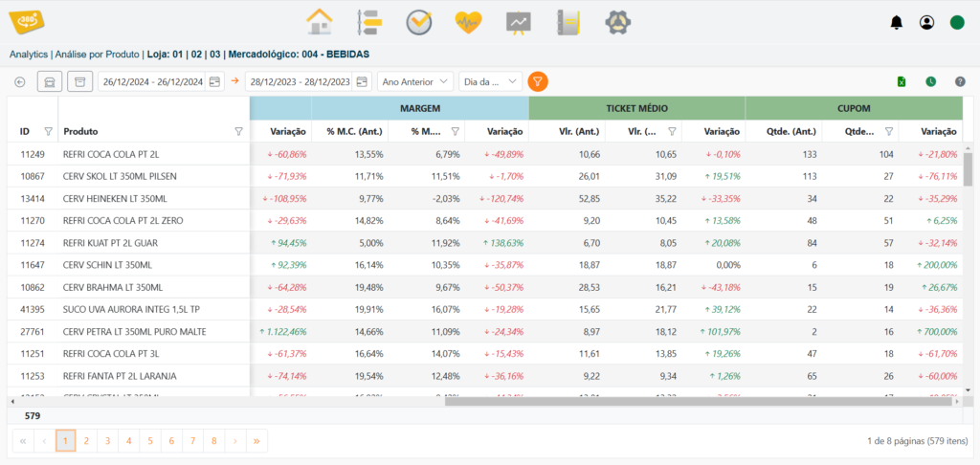Click the horizontal table scrollbar

pos(698,401)
